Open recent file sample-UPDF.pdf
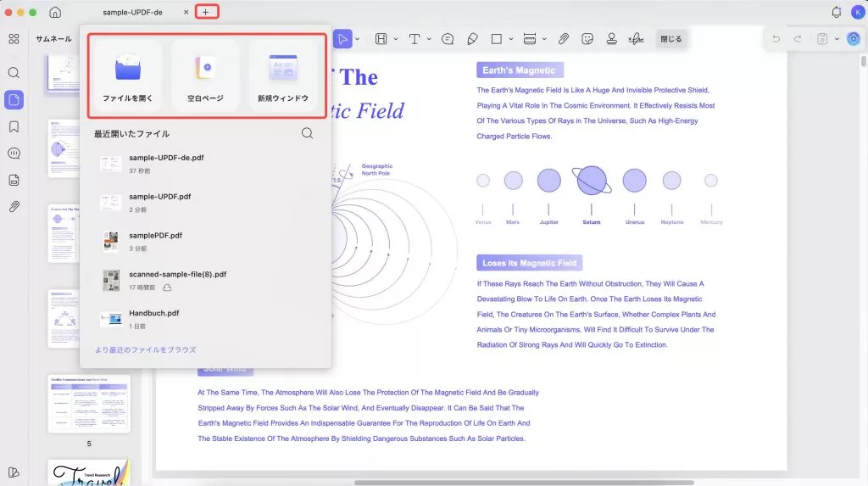Viewport: 868px width, 486px height. (205, 202)
